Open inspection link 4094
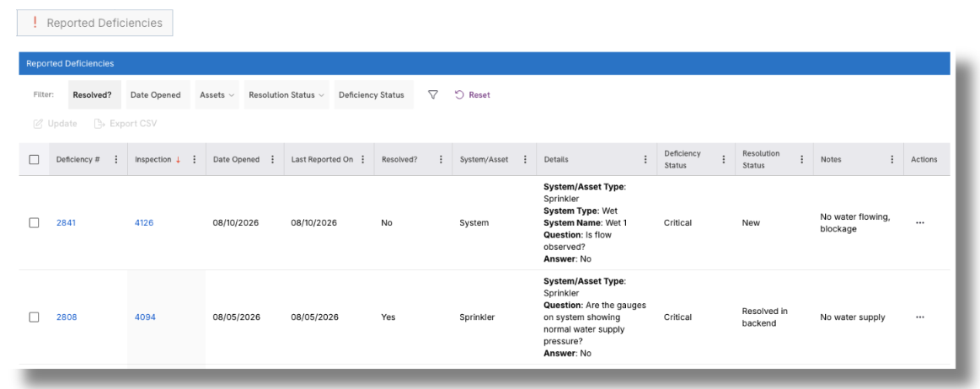Image resolution: width=980 pixels, height=389 pixels. pyautogui.click(x=145, y=317)
